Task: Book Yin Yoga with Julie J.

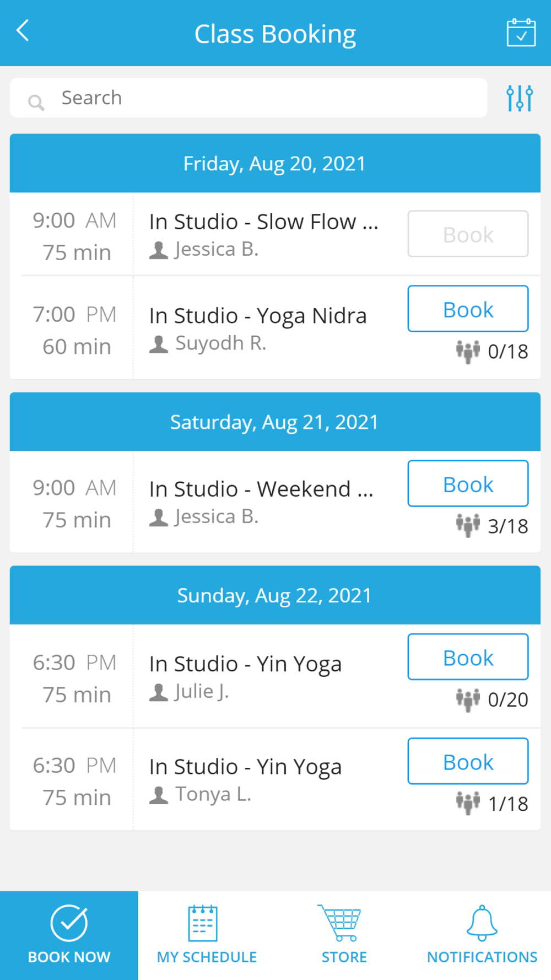Action: click(468, 657)
